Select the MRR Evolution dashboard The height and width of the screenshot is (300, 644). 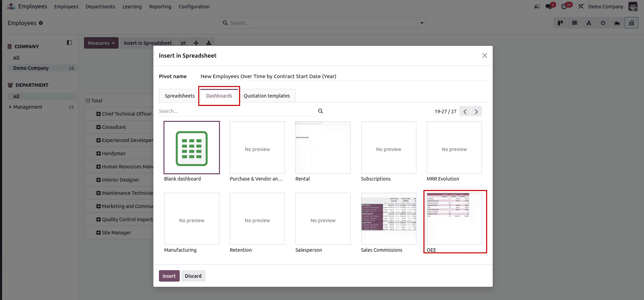tap(454, 148)
